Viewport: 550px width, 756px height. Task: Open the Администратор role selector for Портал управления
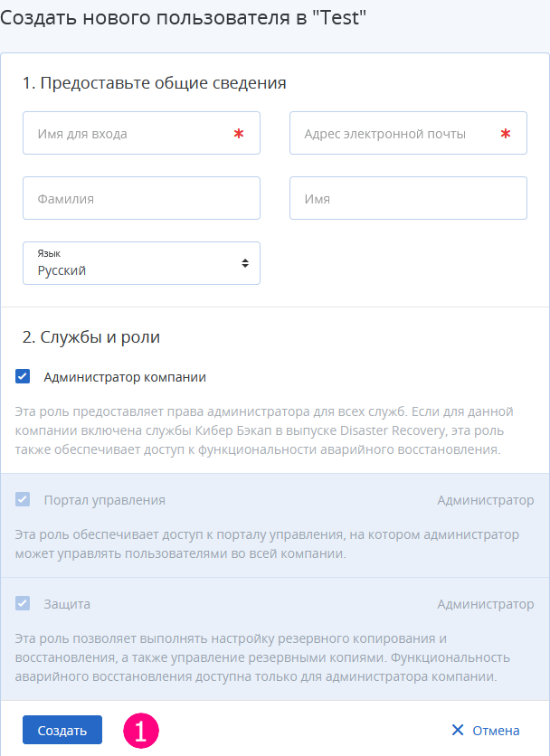[486, 500]
